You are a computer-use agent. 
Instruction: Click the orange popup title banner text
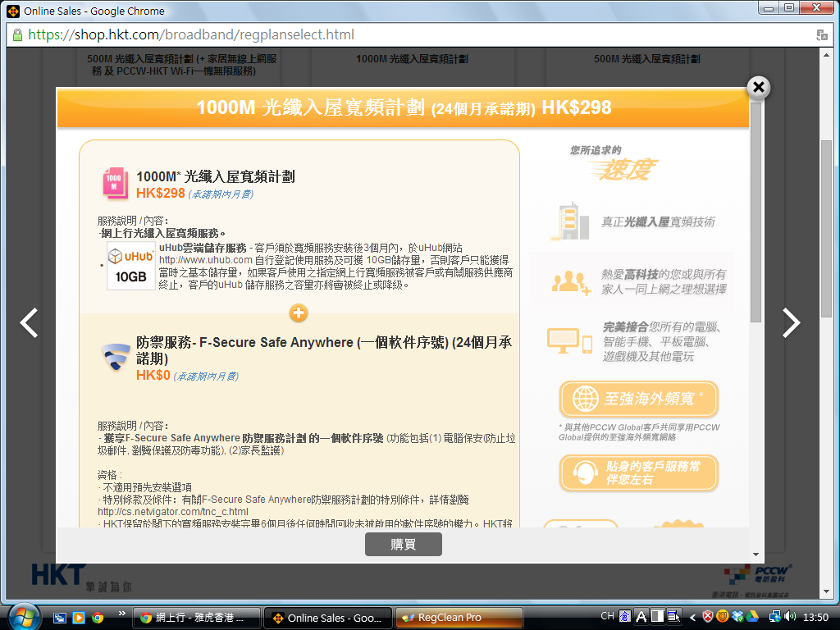404,107
